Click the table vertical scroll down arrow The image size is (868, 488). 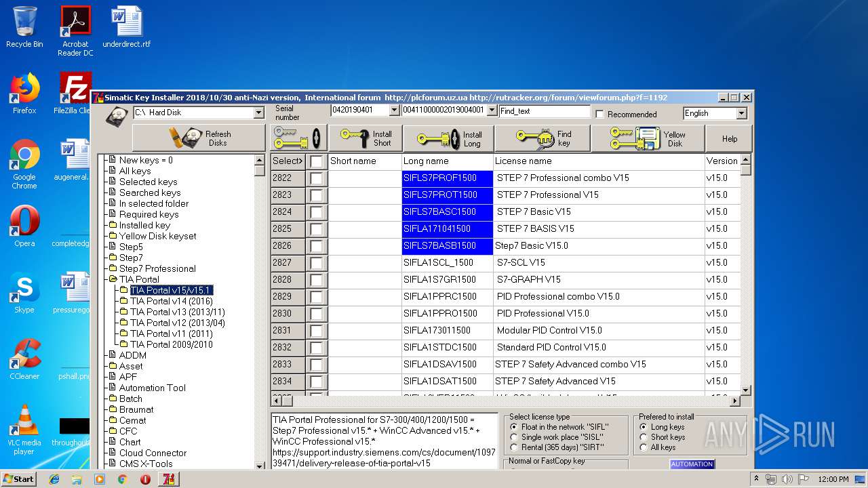tap(746, 390)
